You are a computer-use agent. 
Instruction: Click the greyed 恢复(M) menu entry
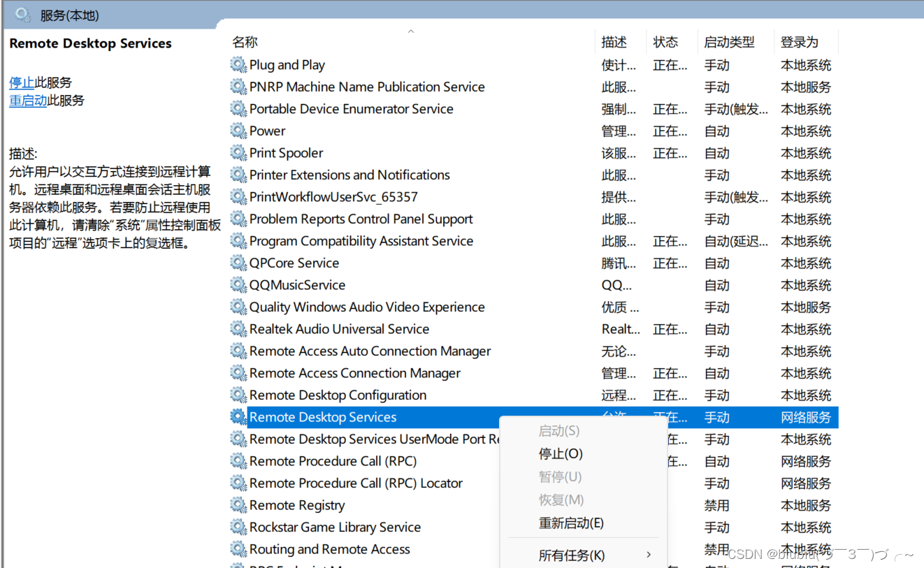(561, 500)
